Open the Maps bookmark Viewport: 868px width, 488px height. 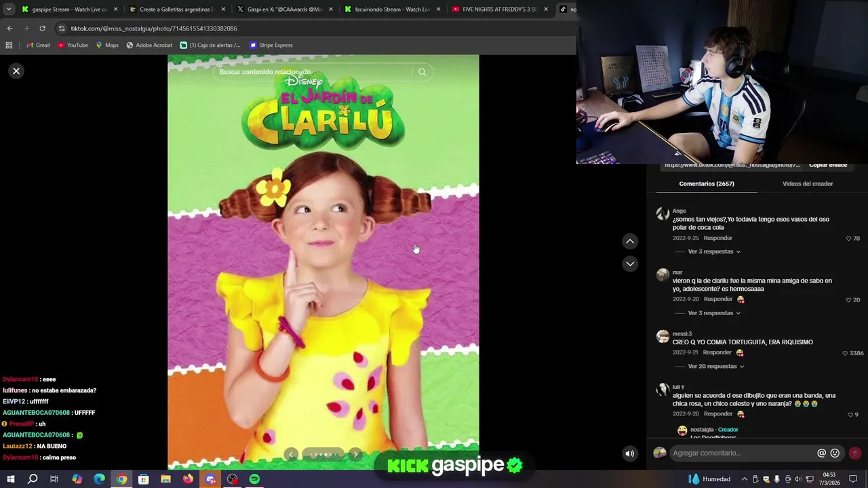click(x=107, y=45)
